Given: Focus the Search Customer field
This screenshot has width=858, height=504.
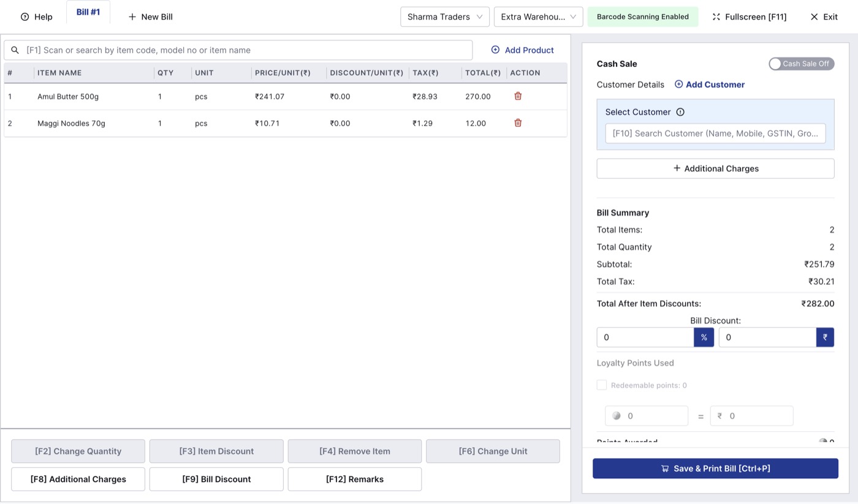Looking at the screenshot, I should click(716, 134).
